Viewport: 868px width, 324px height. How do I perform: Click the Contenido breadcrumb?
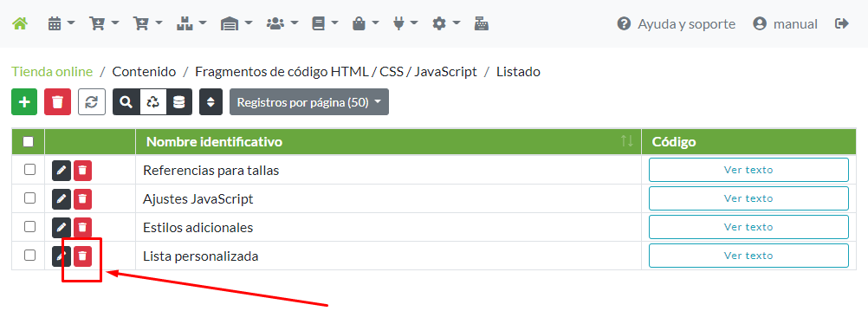coord(144,71)
